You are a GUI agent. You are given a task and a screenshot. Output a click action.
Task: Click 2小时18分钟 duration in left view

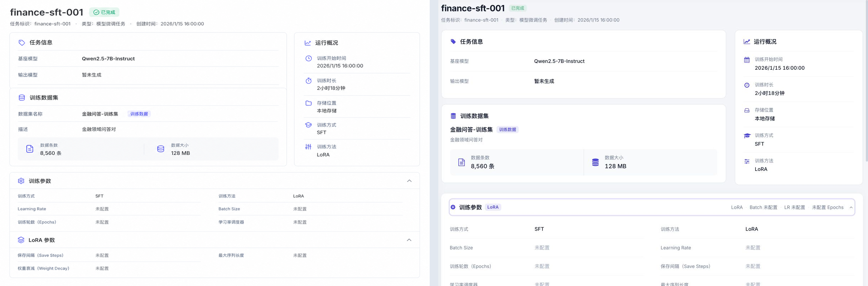tap(331, 88)
